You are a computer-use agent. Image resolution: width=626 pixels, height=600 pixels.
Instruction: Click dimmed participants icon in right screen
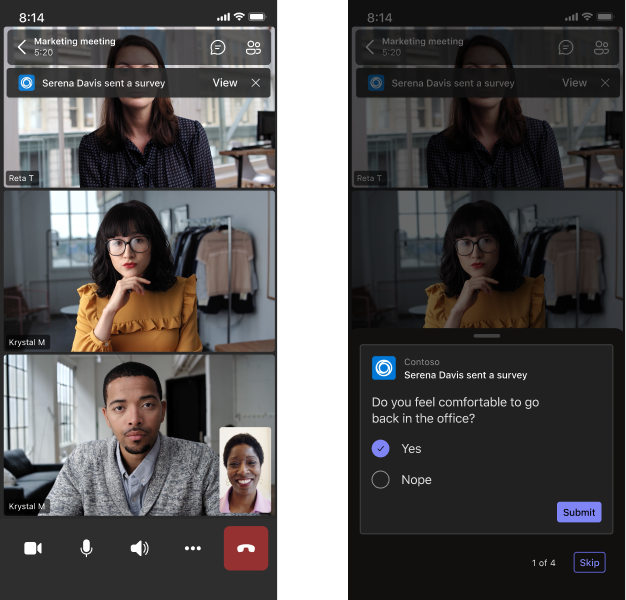602,48
